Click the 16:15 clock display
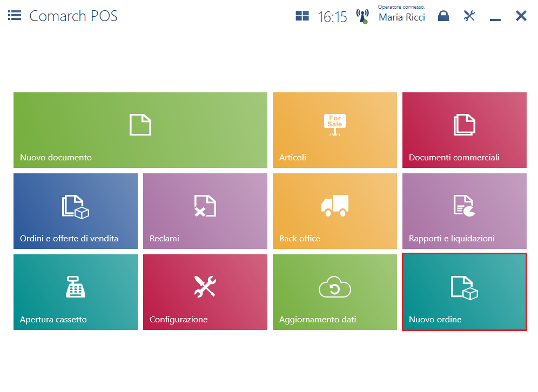The image size is (538, 392). pyautogui.click(x=332, y=17)
